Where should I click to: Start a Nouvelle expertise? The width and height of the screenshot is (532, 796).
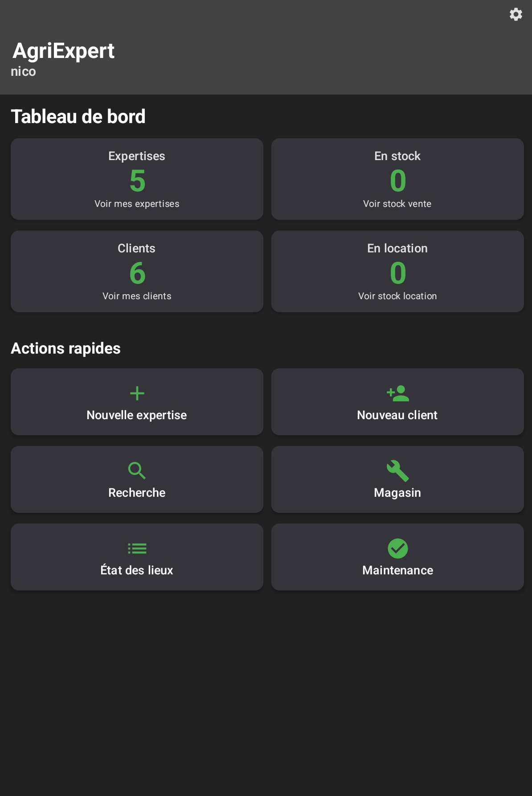137,401
